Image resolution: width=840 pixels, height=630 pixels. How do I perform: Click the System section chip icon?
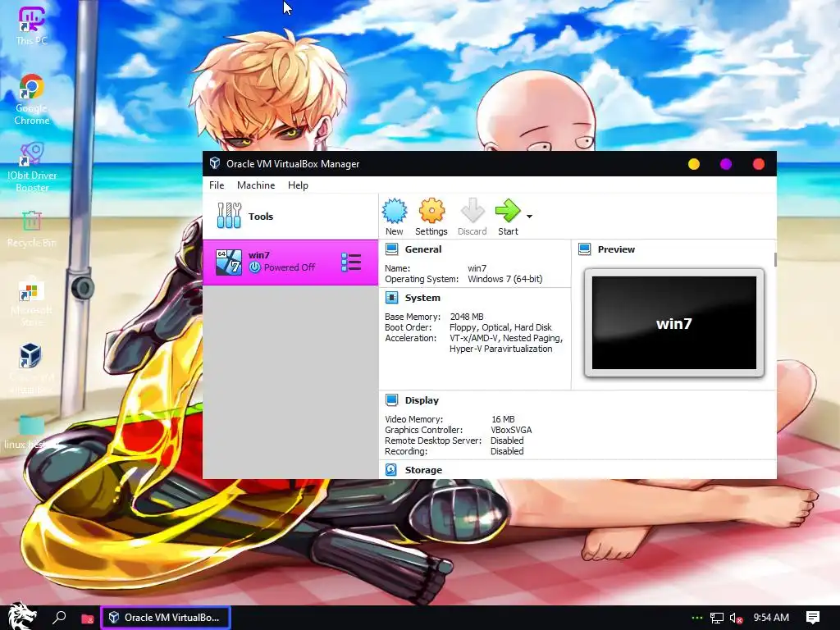391,298
